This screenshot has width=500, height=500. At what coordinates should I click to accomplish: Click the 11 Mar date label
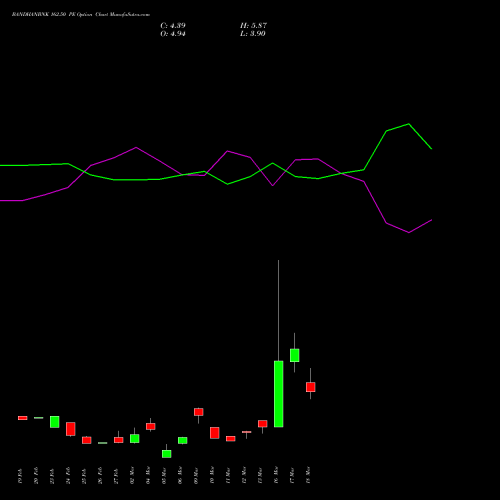pos(228,475)
